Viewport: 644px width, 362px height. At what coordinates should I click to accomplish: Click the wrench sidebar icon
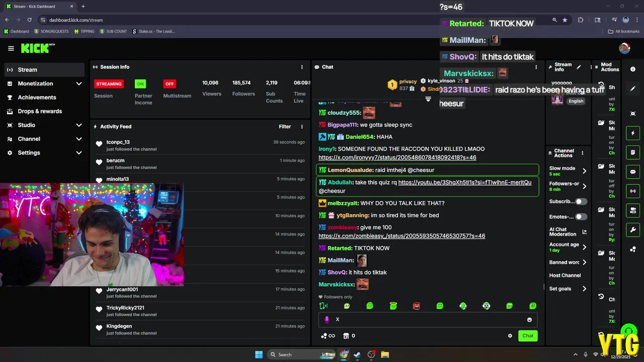[633, 230]
